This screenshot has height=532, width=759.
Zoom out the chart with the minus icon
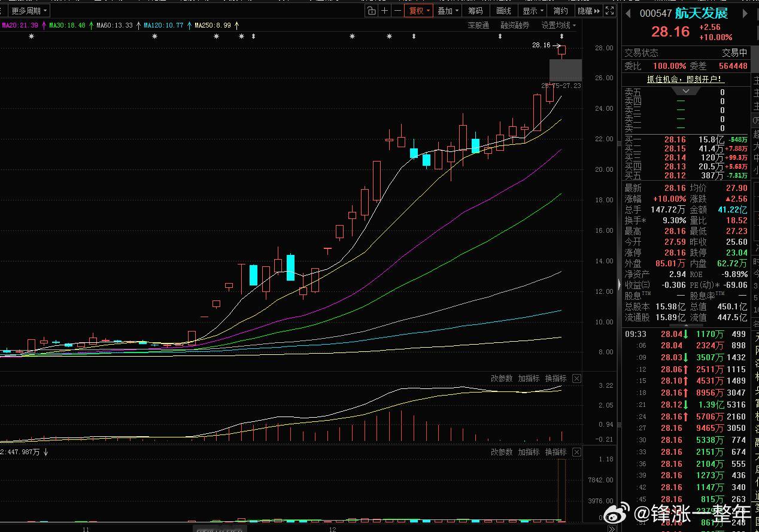pyautogui.click(x=397, y=11)
